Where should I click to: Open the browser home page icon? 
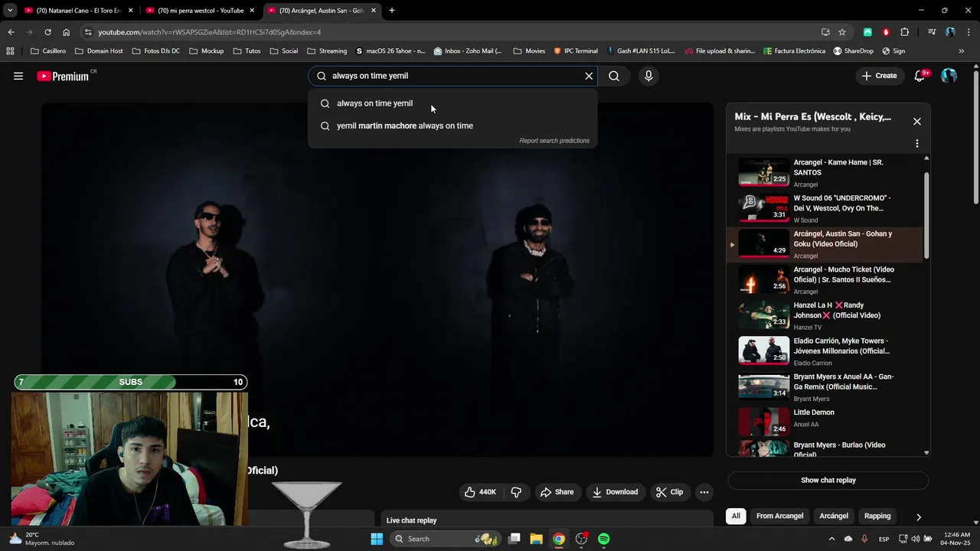pos(66,32)
